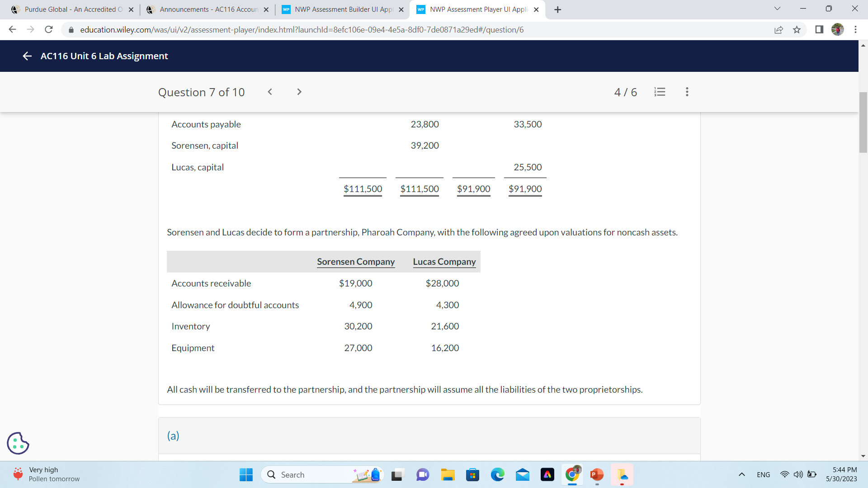Click the address bar URL field
The width and height of the screenshot is (868, 488).
click(302, 30)
